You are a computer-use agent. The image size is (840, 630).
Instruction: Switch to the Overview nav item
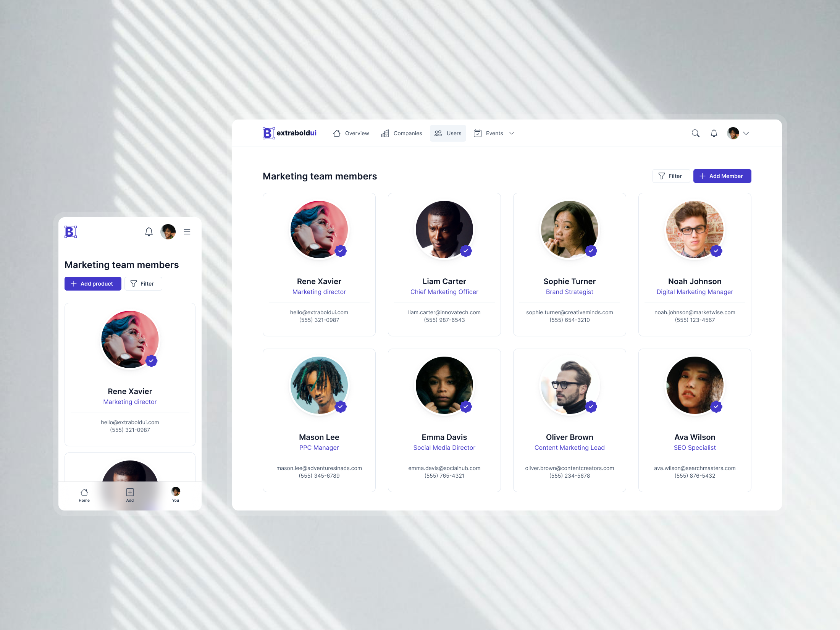[x=351, y=133]
